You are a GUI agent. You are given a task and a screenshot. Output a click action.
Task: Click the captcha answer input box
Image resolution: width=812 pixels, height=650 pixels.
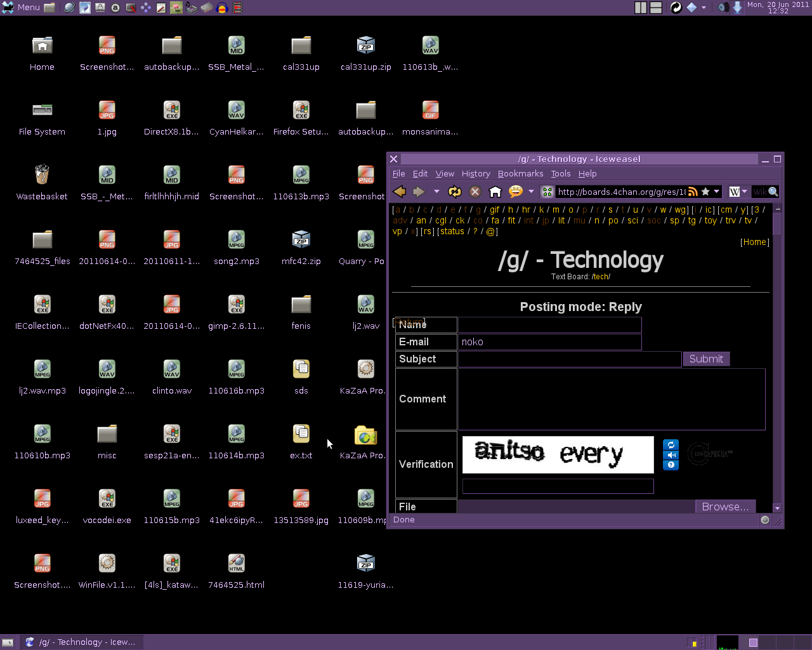(x=558, y=486)
